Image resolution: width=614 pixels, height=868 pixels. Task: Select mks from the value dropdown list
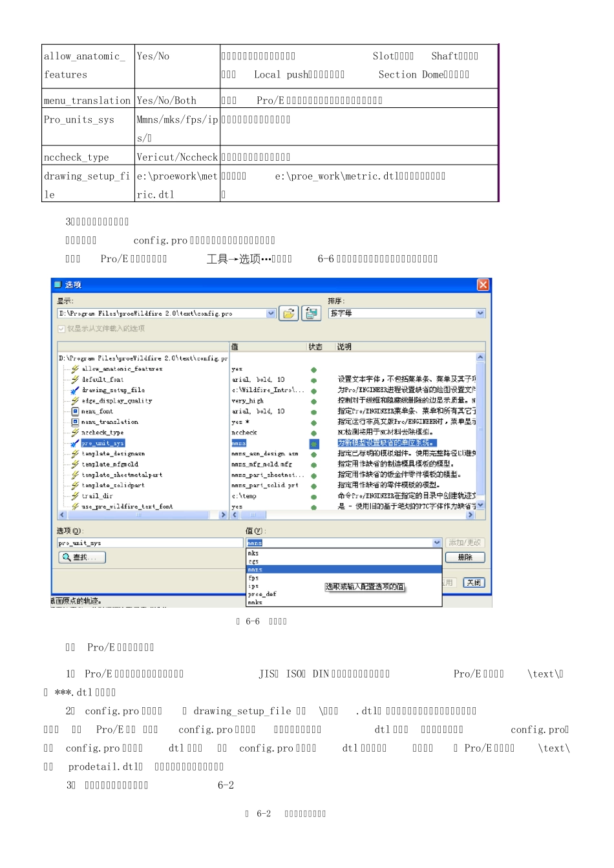(x=344, y=553)
